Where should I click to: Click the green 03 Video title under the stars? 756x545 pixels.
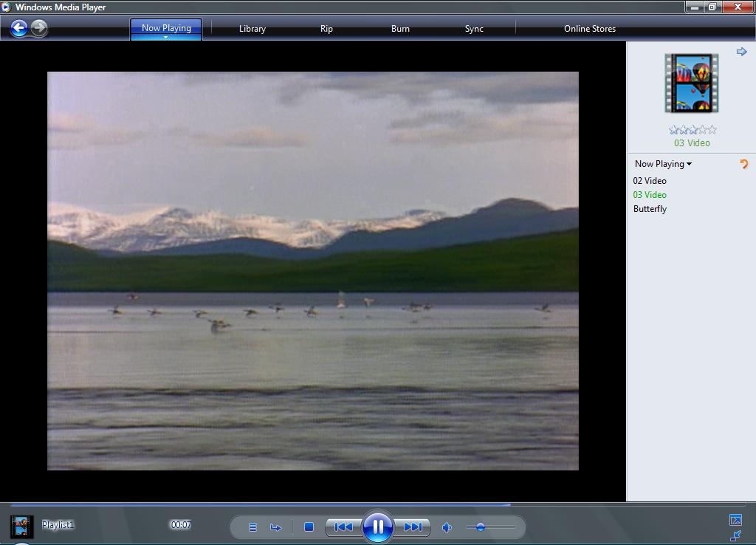pyautogui.click(x=692, y=143)
